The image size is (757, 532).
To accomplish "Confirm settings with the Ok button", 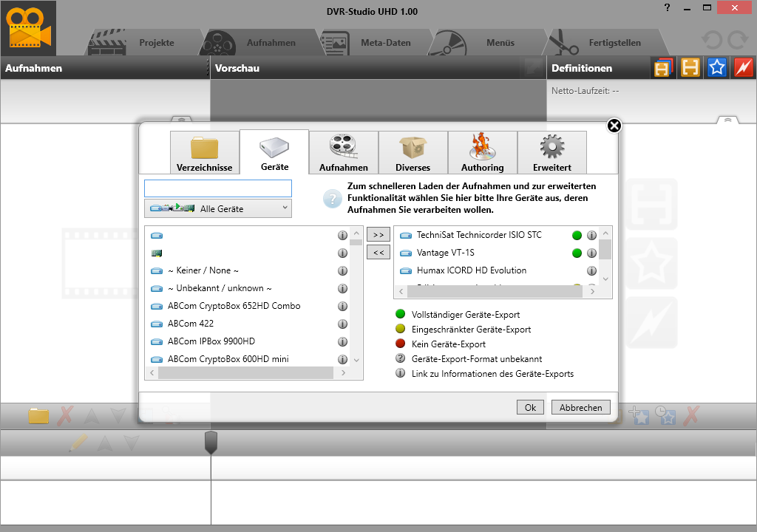I will click(530, 407).
